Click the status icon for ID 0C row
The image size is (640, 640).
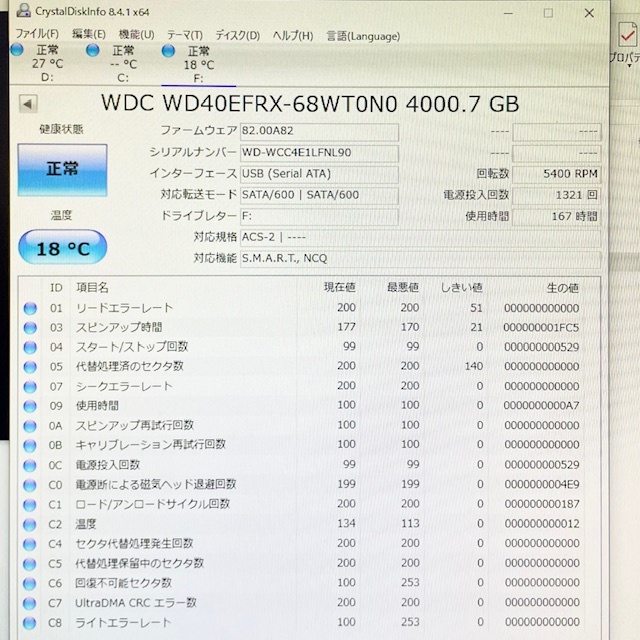(x=30, y=465)
